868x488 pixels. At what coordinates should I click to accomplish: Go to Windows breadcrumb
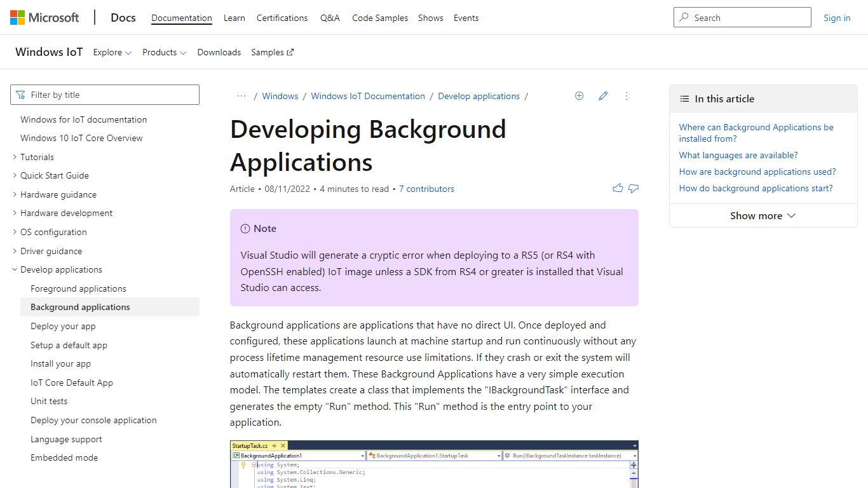(x=280, y=96)
